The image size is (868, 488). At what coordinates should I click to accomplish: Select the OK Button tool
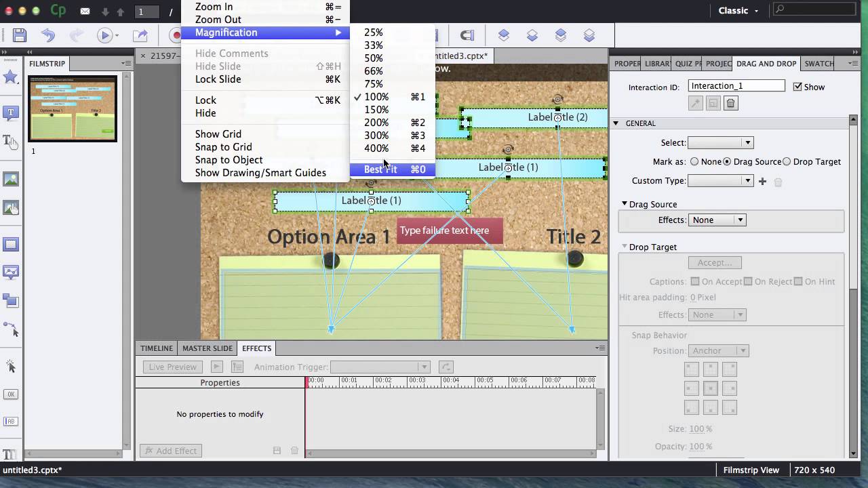[x=11, y=394]
